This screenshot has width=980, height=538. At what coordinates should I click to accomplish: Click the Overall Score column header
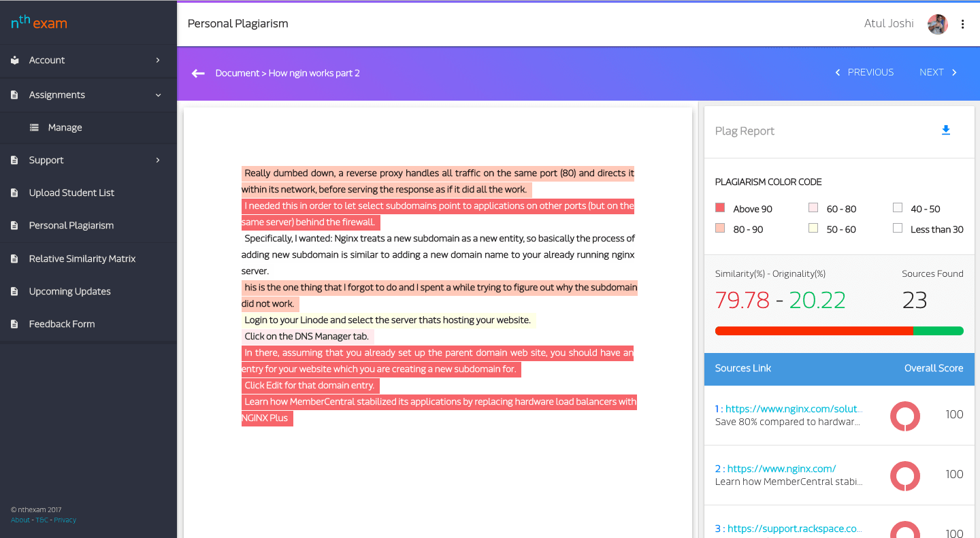934,368
